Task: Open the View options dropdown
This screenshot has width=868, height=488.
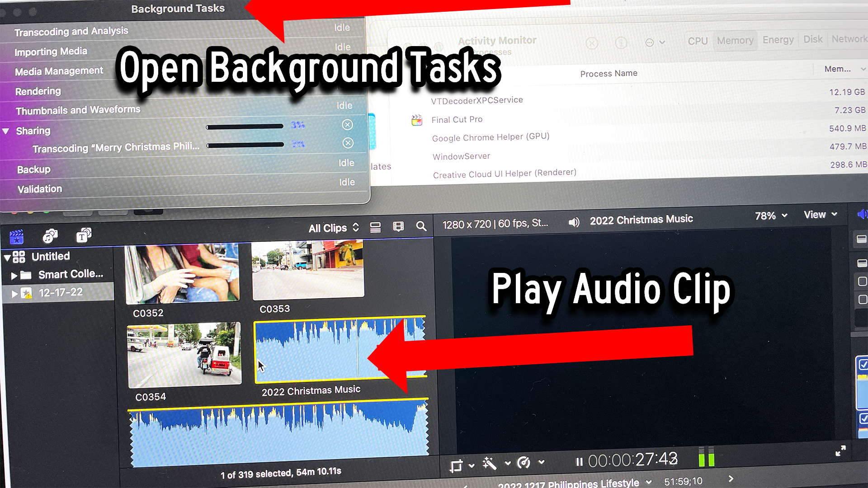Action: tap(821, 215)
